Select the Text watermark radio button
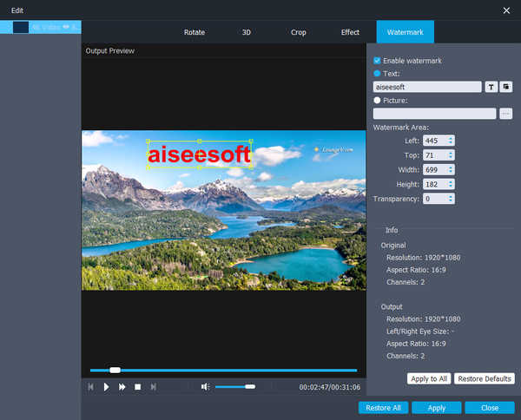The height and width of the screenshot is (420, 521). pyautogui.click(x=377, y=74)
